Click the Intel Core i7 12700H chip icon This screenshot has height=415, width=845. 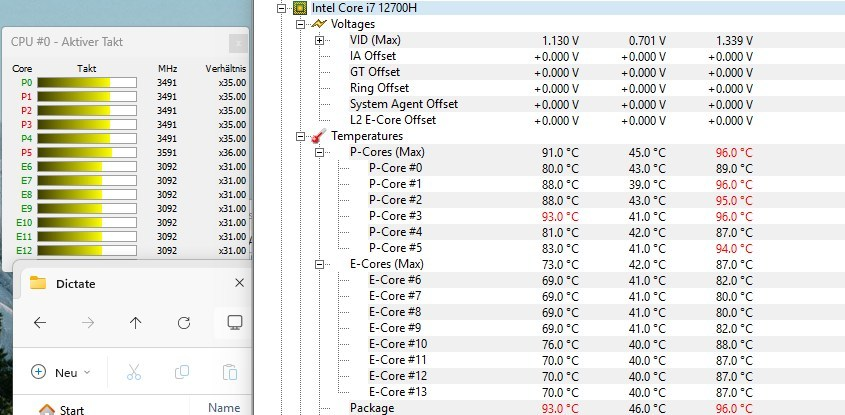[300, 8]
